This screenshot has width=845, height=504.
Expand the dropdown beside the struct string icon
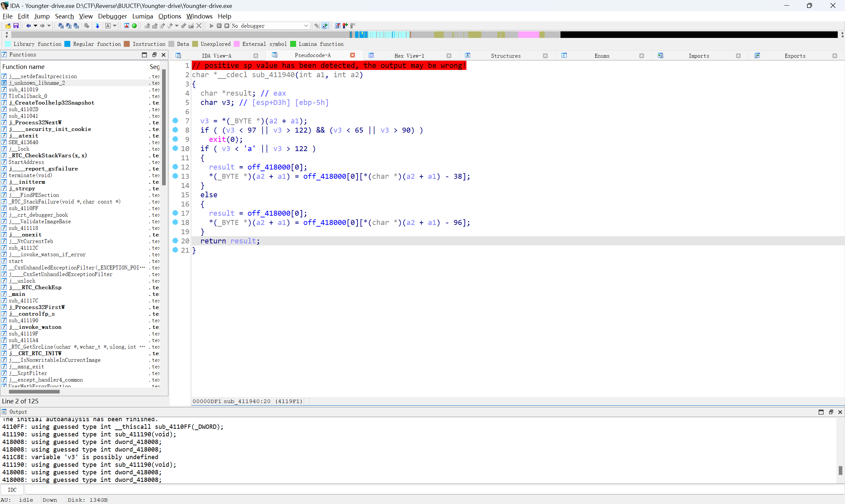(x=177, y=26)
